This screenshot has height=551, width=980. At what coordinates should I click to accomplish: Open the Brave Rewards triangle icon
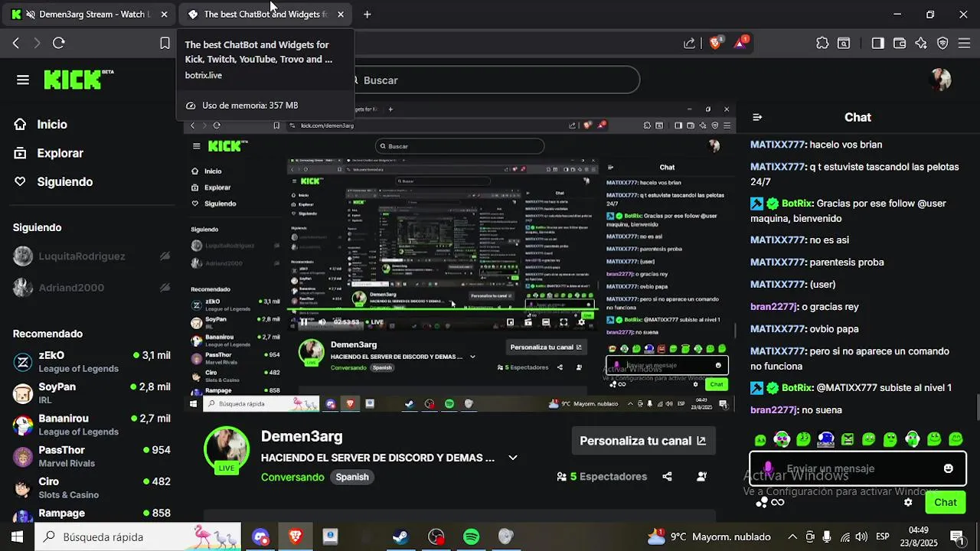click(740, 42)
